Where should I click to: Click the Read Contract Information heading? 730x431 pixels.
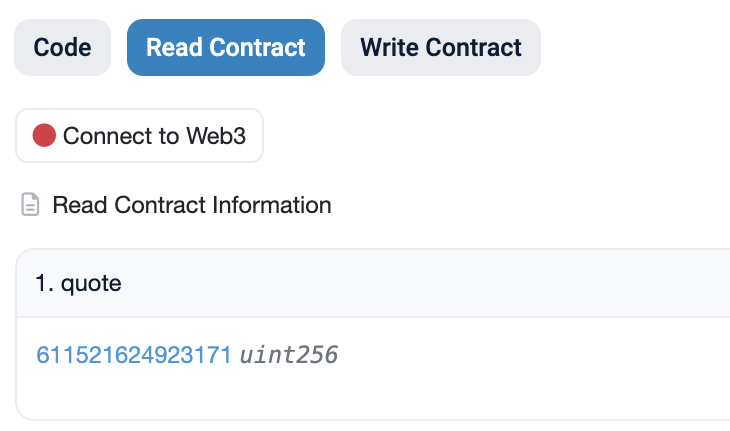click(x=191, y=206)
